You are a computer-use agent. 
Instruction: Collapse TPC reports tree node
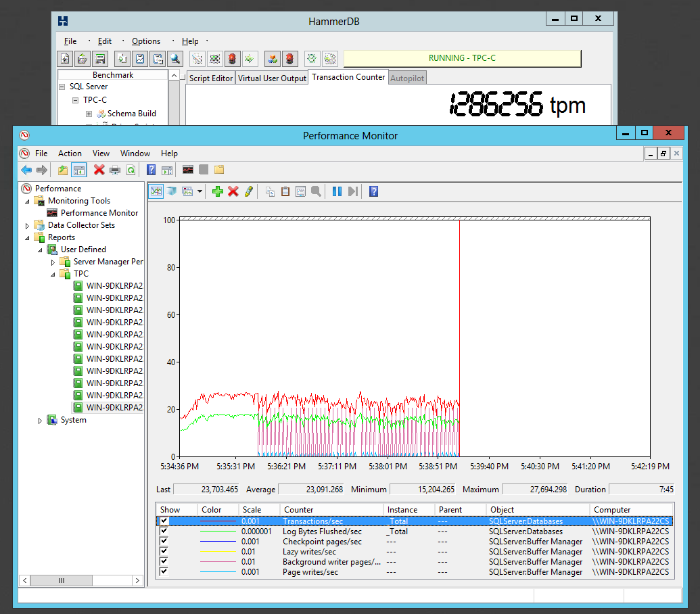53,275
